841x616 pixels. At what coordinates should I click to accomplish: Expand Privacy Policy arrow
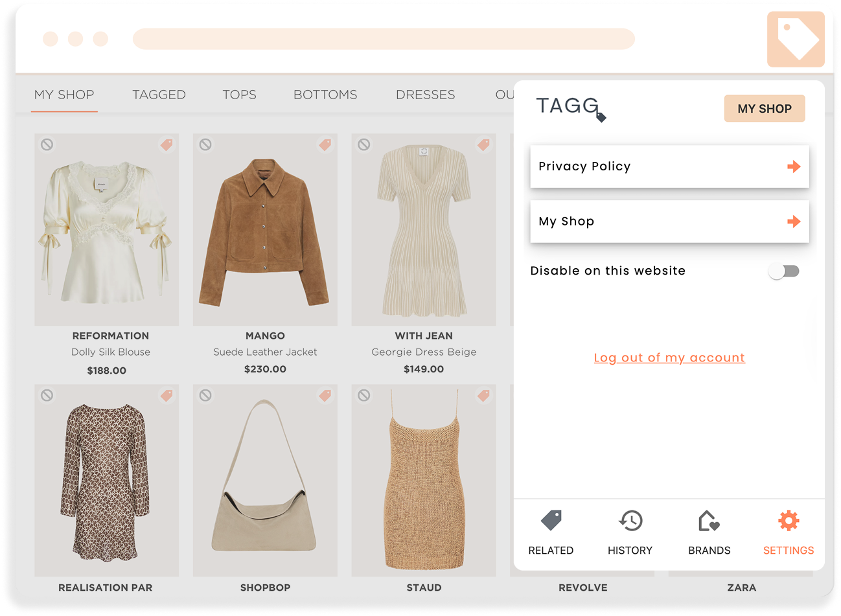coord(794,166)
